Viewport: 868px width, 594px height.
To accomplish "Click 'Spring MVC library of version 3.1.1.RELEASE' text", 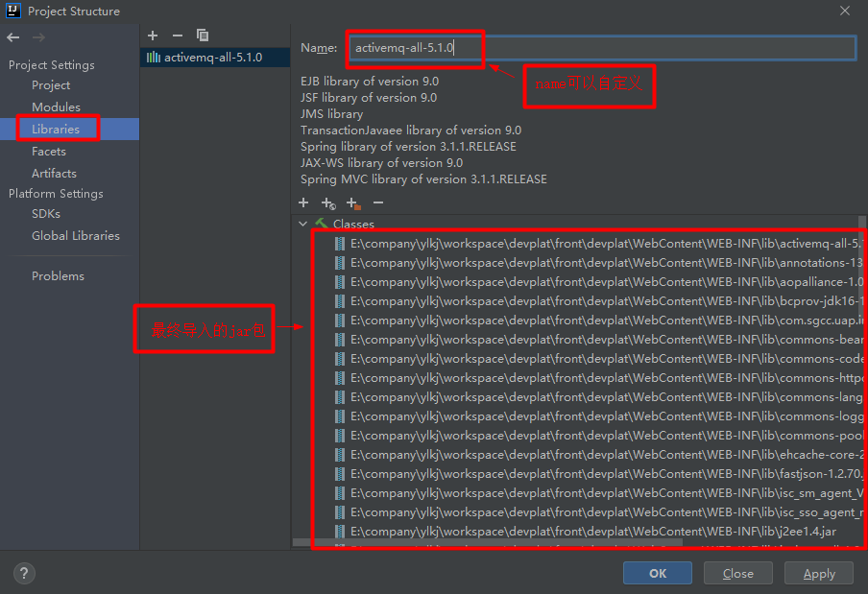I will (424, 179).
